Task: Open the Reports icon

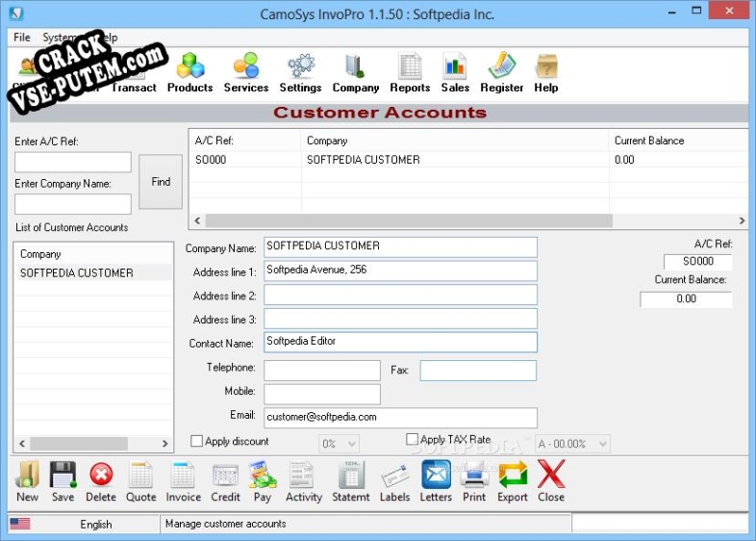Action: pos(410,72)
